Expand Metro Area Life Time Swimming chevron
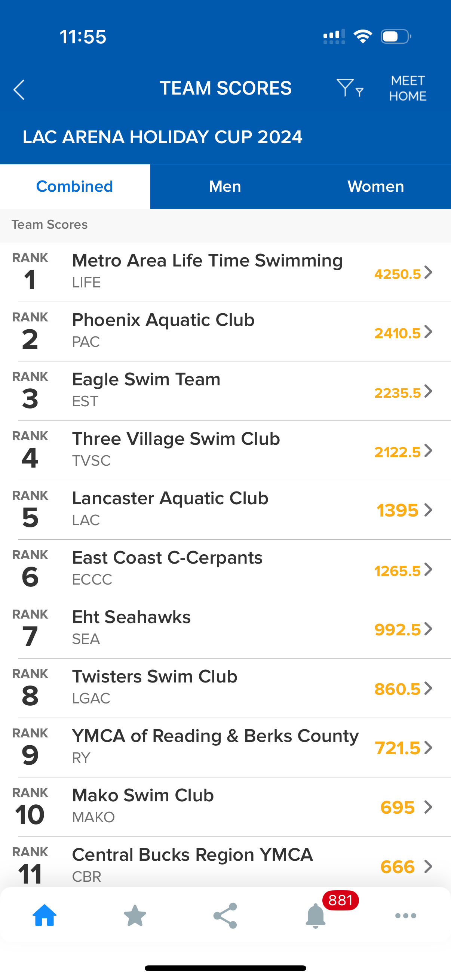 [429, 272]
